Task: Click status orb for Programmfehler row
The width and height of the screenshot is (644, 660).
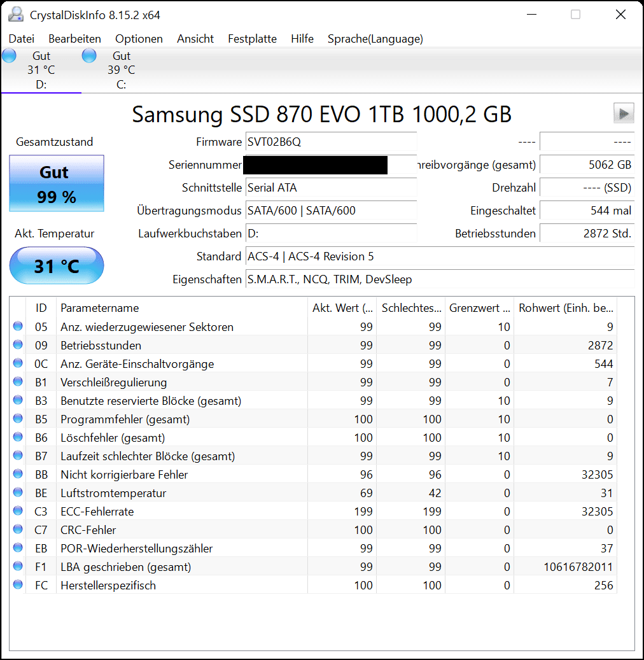Action: tap(18, 419)
